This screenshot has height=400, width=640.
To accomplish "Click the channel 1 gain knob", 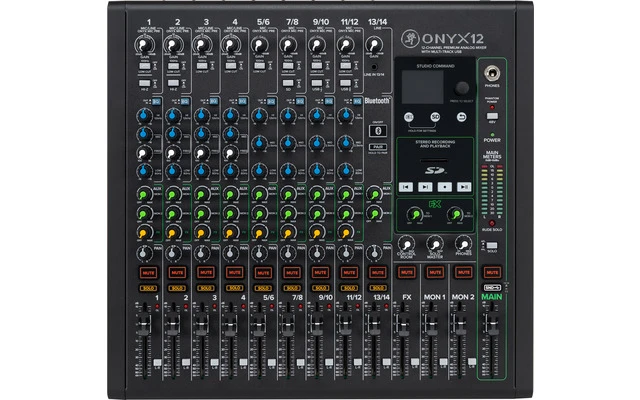I will pos(144,45).
